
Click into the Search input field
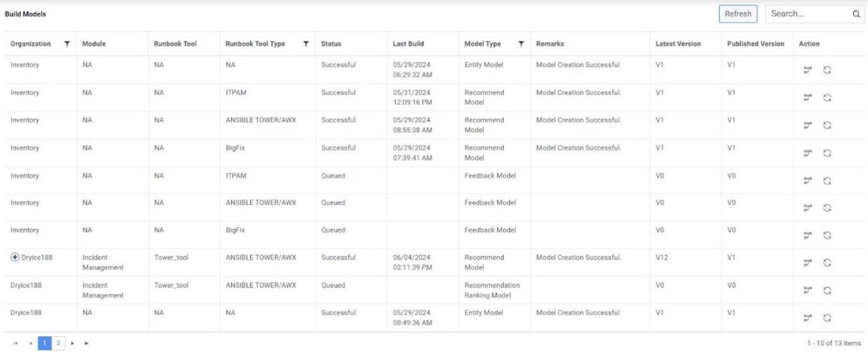point(807,14)
